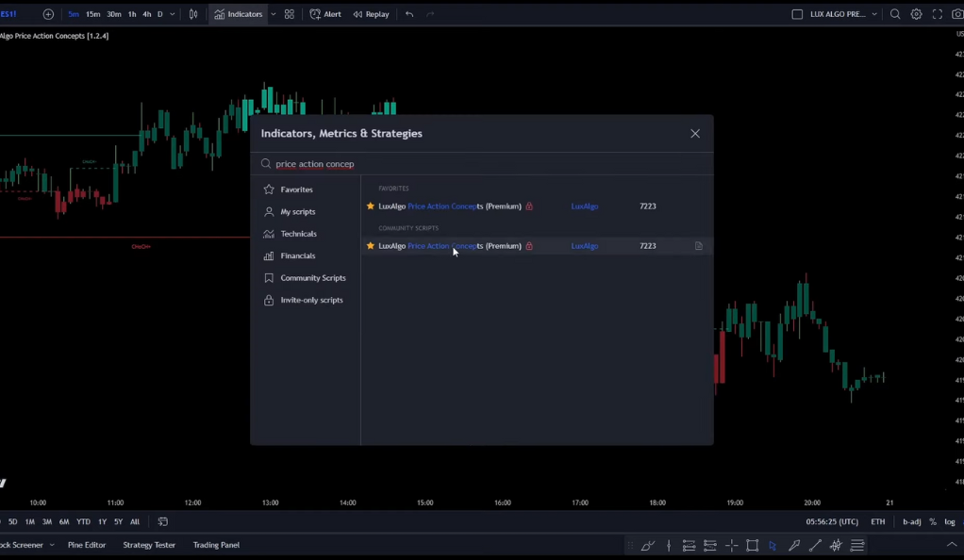Toggle the log scale option

click(x=950, y=522)
